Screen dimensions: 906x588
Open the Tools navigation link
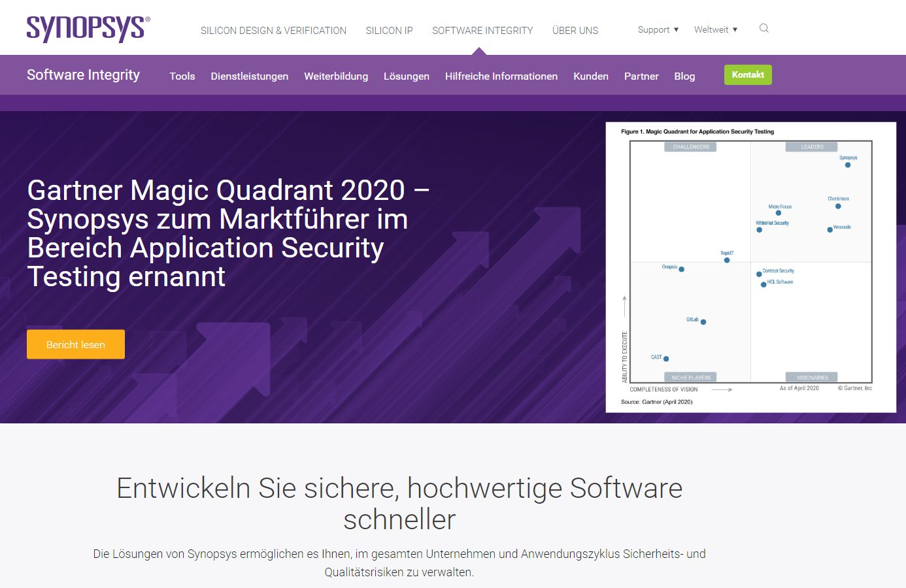[x=182, y=76]
